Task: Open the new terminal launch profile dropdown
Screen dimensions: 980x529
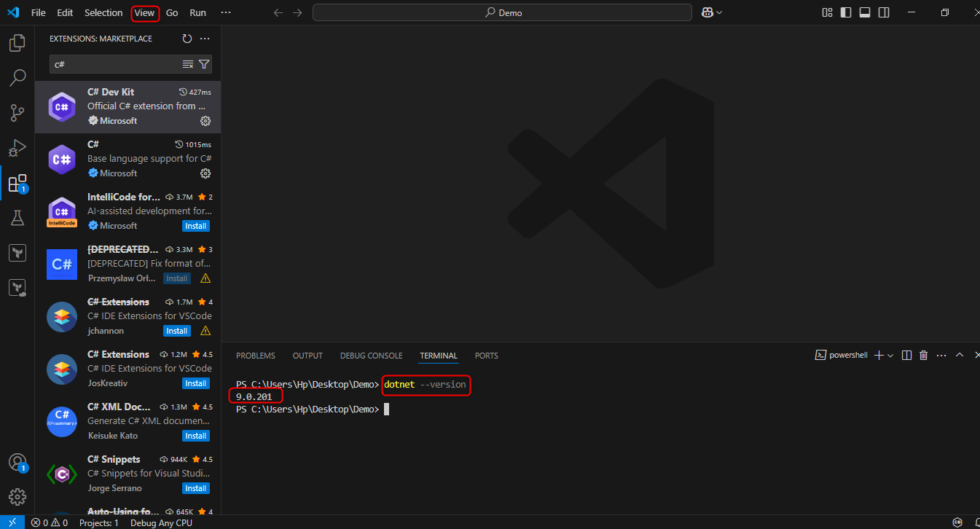Action: click(x=890, y=356)
